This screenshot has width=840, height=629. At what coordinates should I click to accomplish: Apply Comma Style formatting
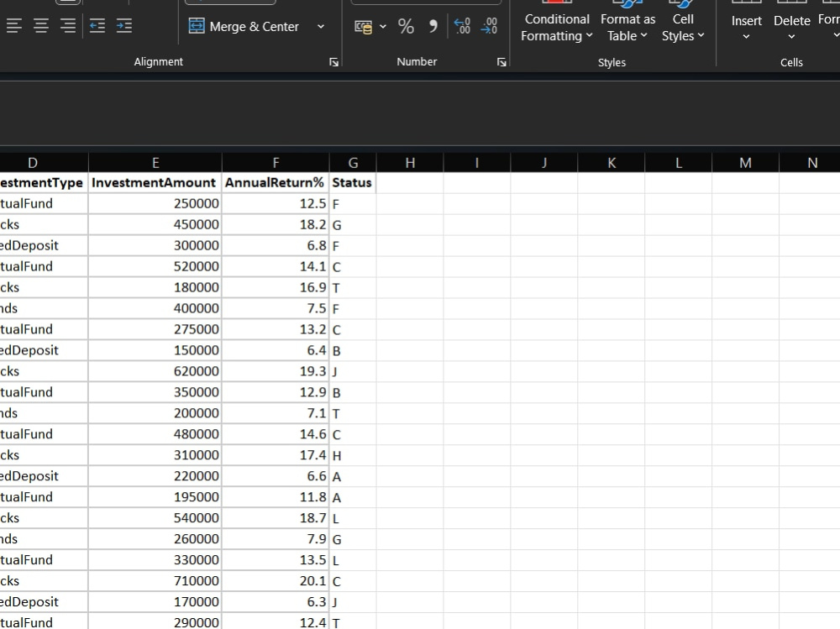click(433, 26)
